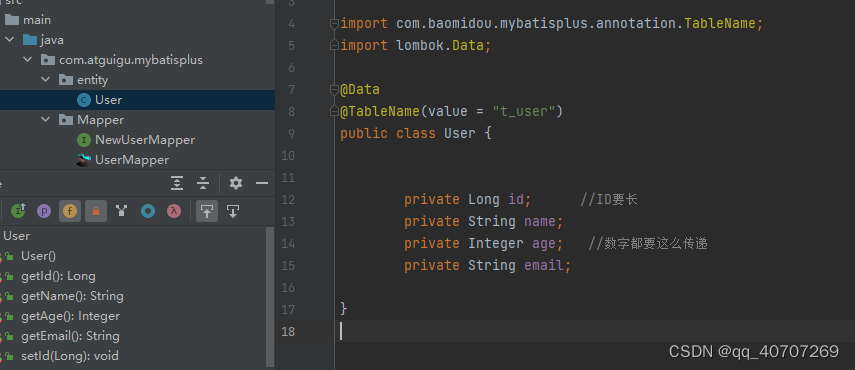Click line number 9 in gutter
Image resolution: width=855 pixels, height=370 pixels.
[x=291, y=134]
